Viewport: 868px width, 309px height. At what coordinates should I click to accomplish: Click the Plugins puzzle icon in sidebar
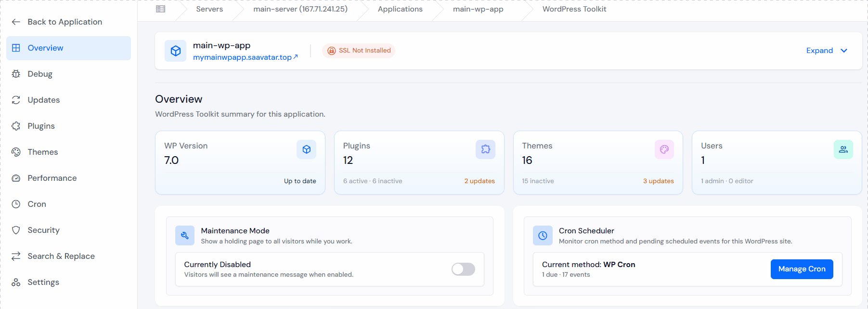click(x=16, y=126)
